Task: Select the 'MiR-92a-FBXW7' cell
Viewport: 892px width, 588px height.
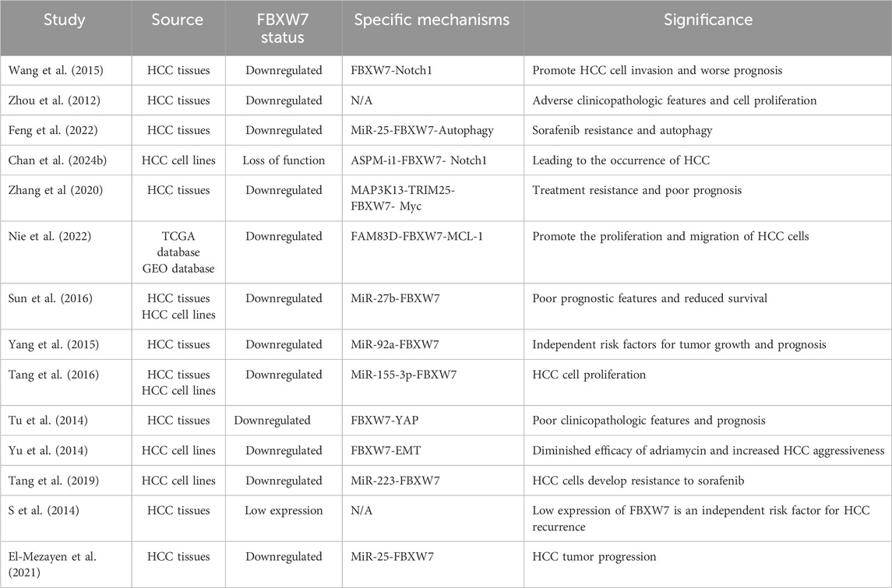Action: [395, 344]
